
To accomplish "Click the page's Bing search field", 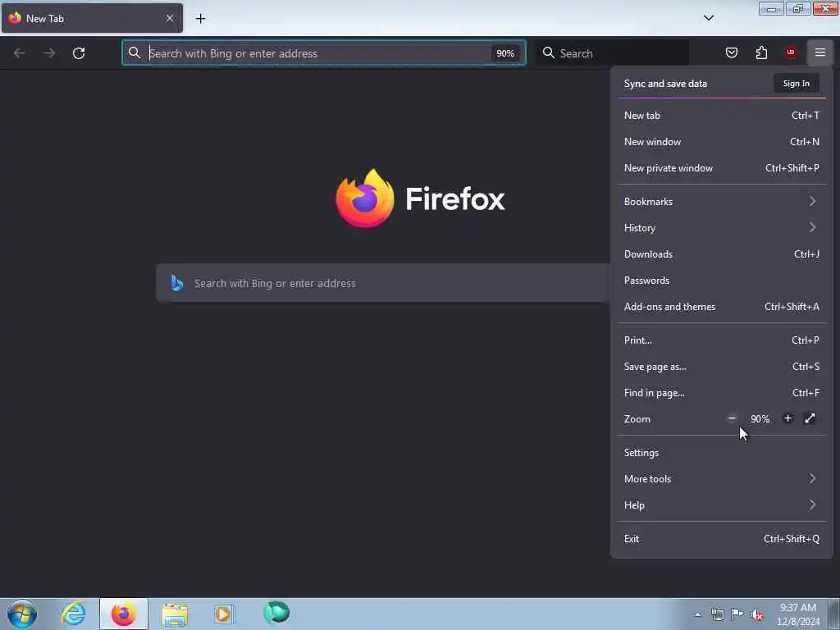I will [382, 283].
